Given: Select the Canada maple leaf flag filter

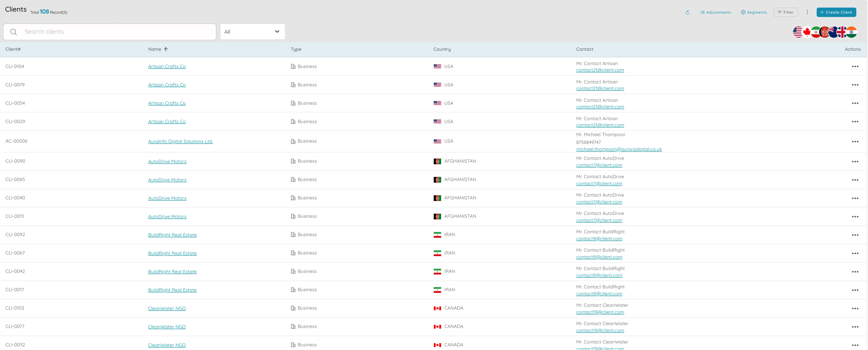Looking at the screenshot, I should tap(807, 32).
